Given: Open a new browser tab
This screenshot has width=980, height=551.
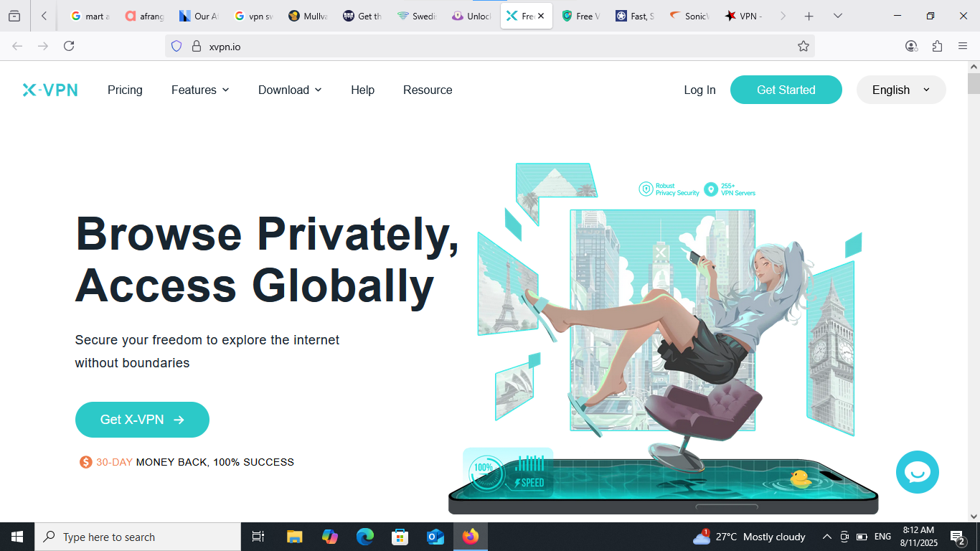Looking at the screenshot, I should [x=809, y=16].
